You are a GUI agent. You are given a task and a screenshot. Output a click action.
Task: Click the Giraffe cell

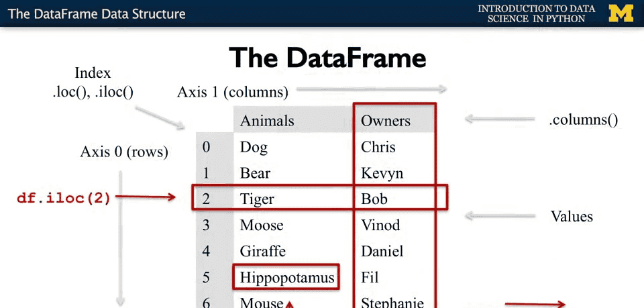263,251
